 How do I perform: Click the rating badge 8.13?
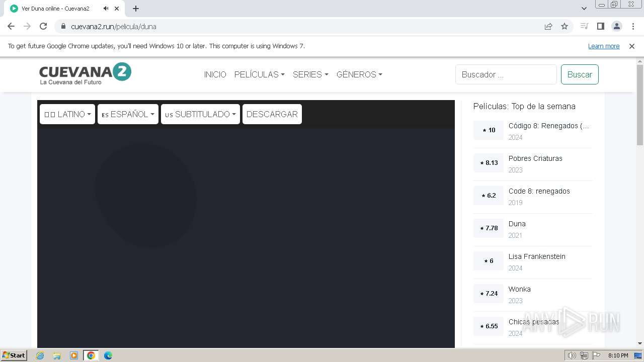click(489, 163)
